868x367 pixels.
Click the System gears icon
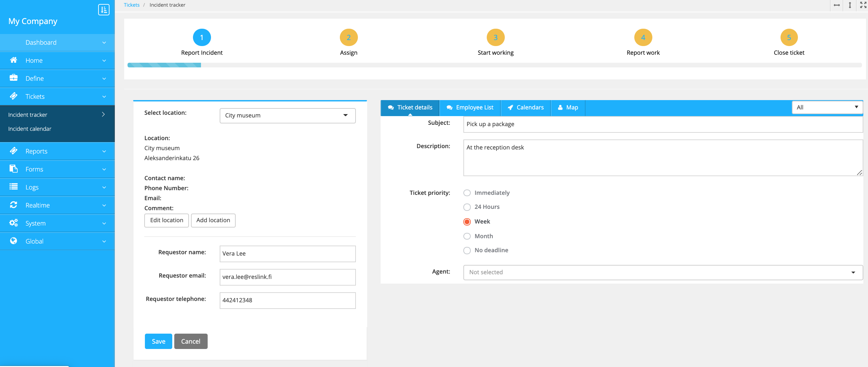(13, 223)
